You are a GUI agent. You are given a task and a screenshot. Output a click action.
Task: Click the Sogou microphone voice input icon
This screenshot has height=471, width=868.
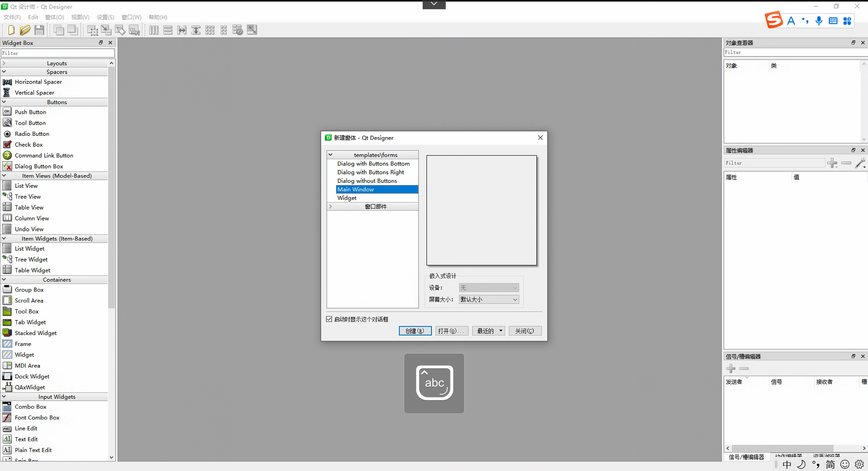tap(819, 21)
